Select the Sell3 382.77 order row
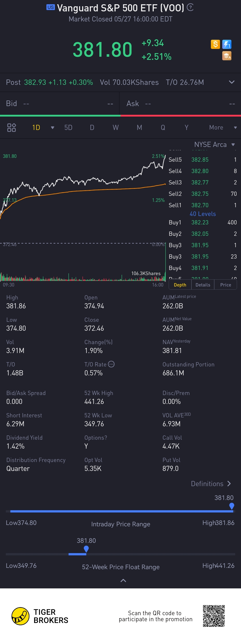This screenshot has width=241, height=644. (x=203, y=182)
